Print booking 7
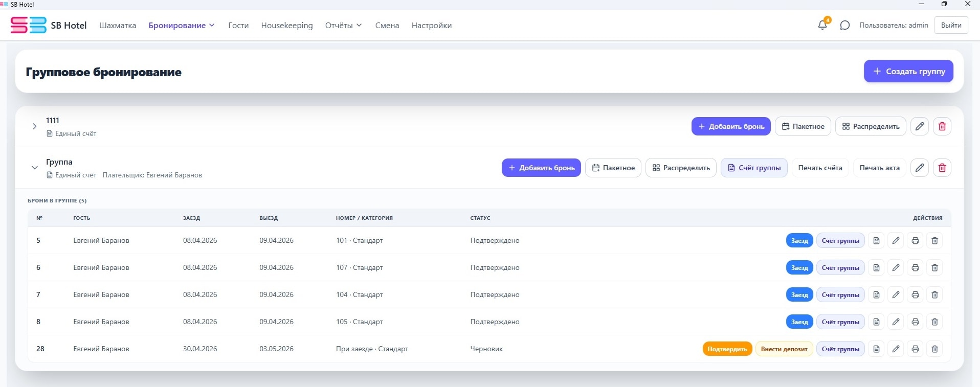 click(x=915, y=294)
